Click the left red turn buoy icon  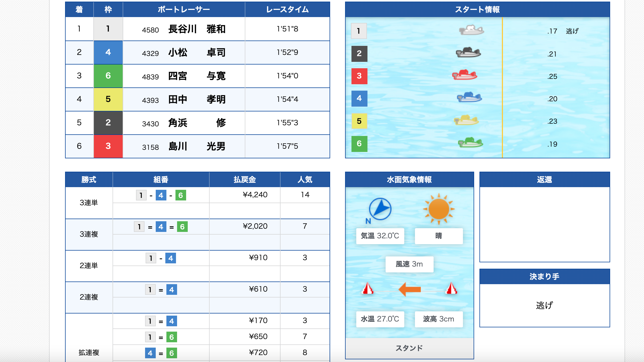(x=368, y=289)
